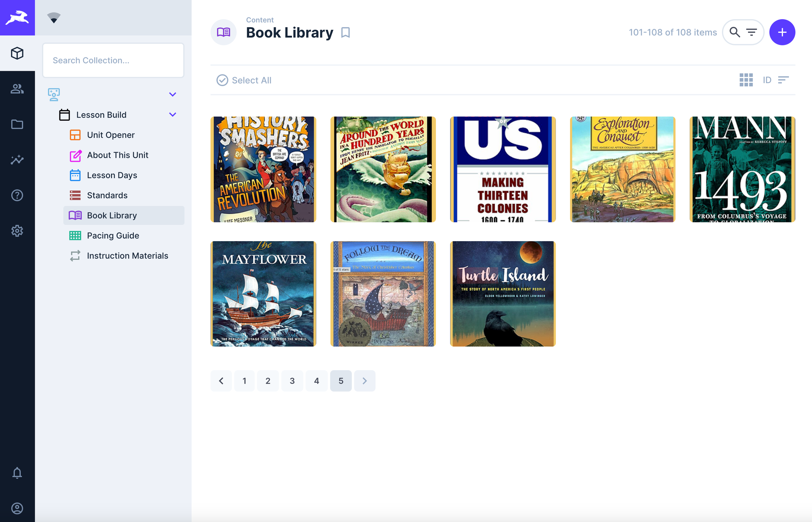Image resolution: width=812 pixels, height=522 pixels.
Task: Focus the Search Collection field
Action: pyautogui.click(x=113, y=60)
